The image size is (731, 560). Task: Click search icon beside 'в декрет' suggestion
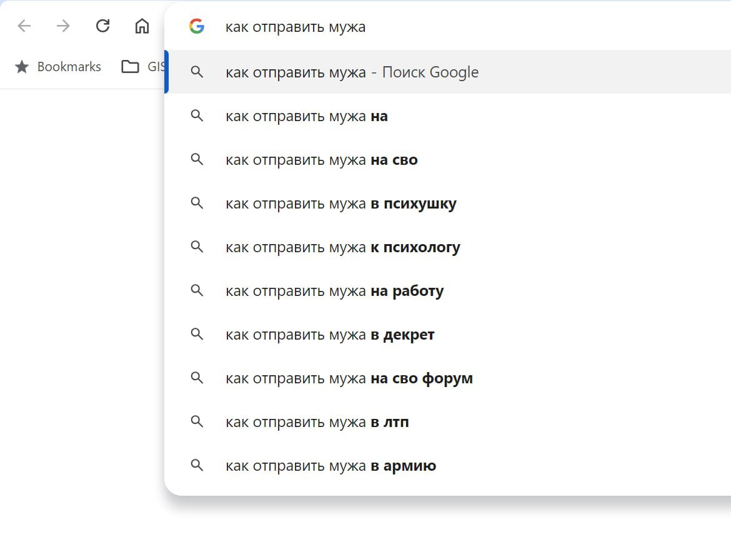197,335
